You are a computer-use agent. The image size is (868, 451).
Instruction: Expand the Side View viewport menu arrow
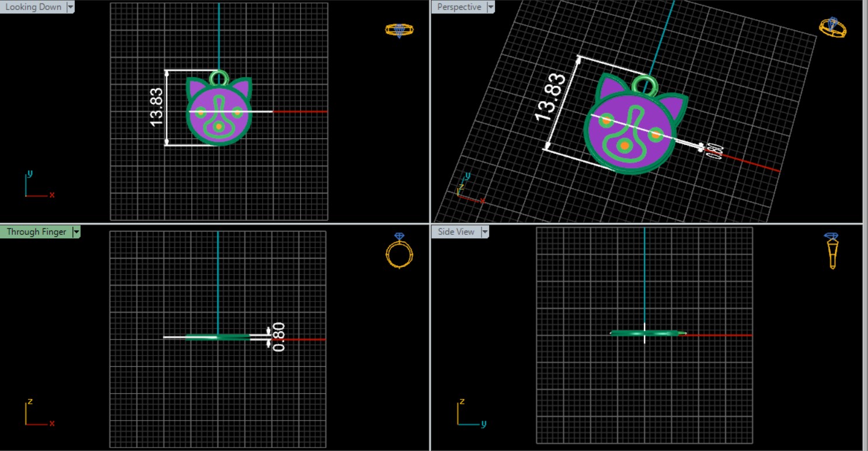point(484,232)
